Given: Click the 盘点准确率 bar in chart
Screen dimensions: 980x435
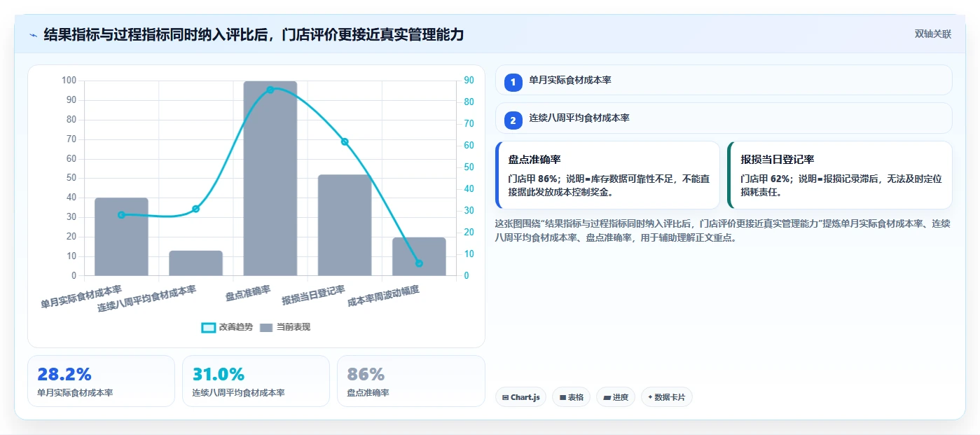Looking at the screenshot, I should click(270, 179).
